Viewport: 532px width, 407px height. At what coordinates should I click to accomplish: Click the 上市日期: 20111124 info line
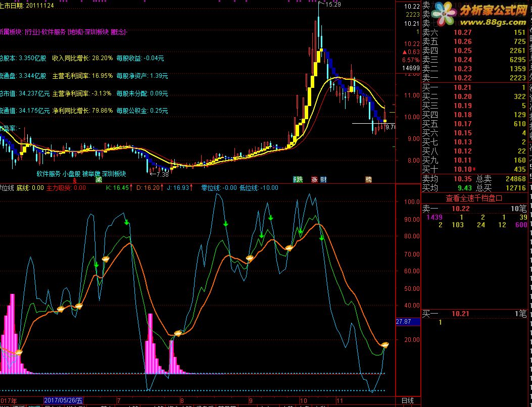click(26, 6)
